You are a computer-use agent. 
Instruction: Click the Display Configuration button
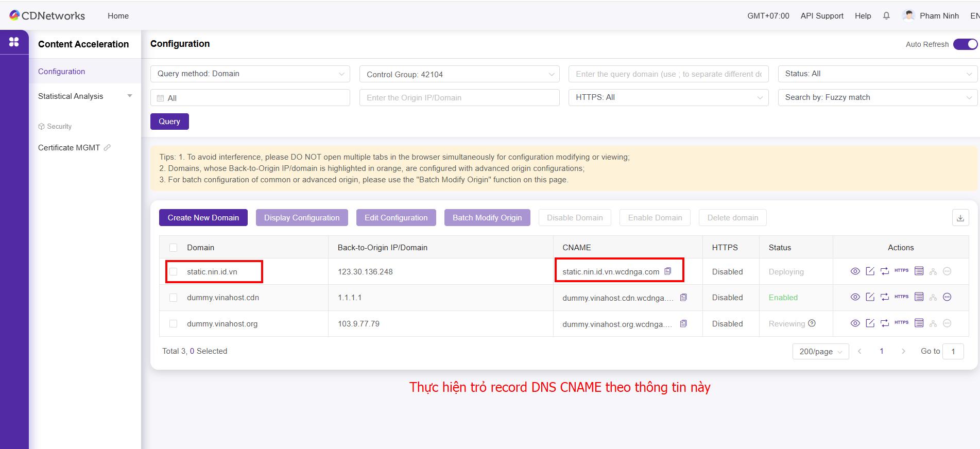[x=302, y=218]
